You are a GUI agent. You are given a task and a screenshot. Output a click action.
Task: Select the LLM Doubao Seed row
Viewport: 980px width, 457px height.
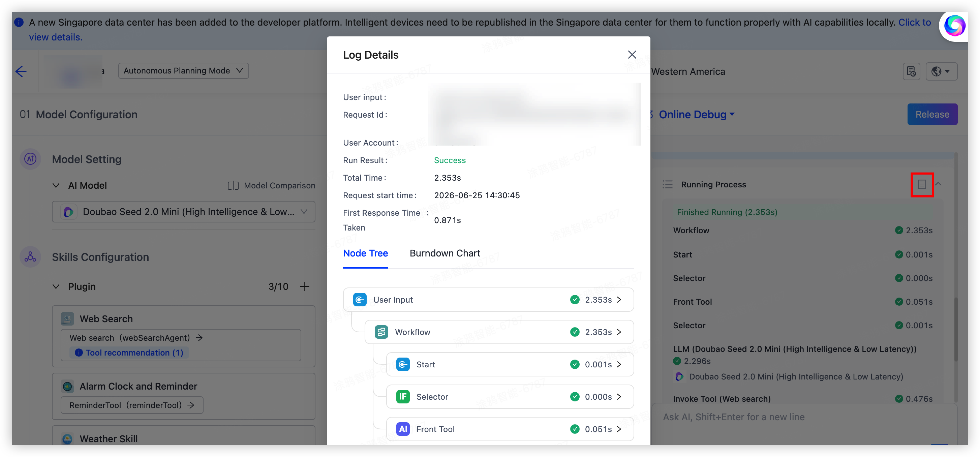[x=803, y=355]
